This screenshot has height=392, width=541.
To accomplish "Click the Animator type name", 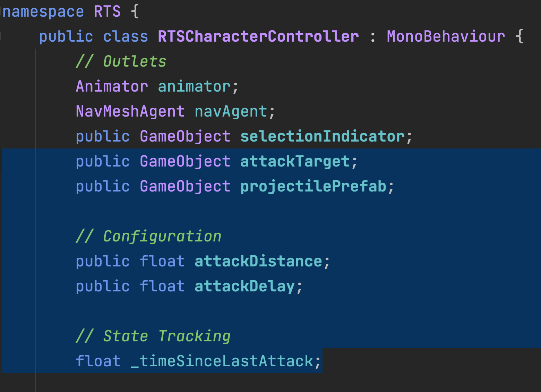I will [x=112, y=86].
